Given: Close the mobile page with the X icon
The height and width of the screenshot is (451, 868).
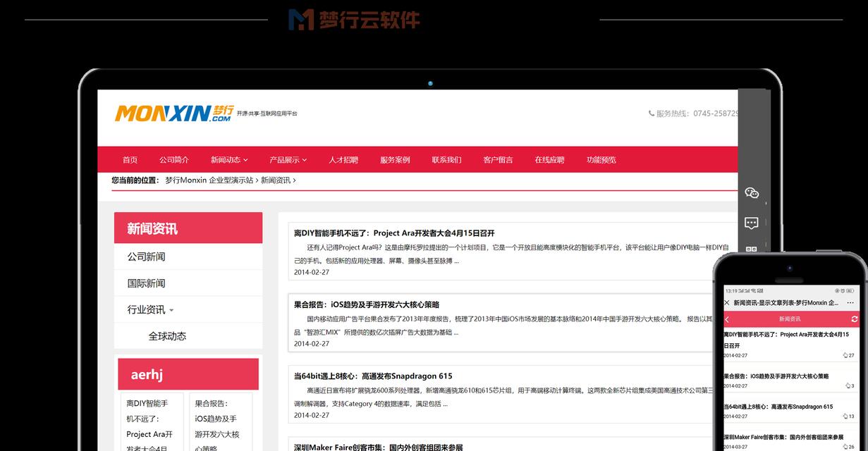Looking at the screenshot, I should (727, 303).
